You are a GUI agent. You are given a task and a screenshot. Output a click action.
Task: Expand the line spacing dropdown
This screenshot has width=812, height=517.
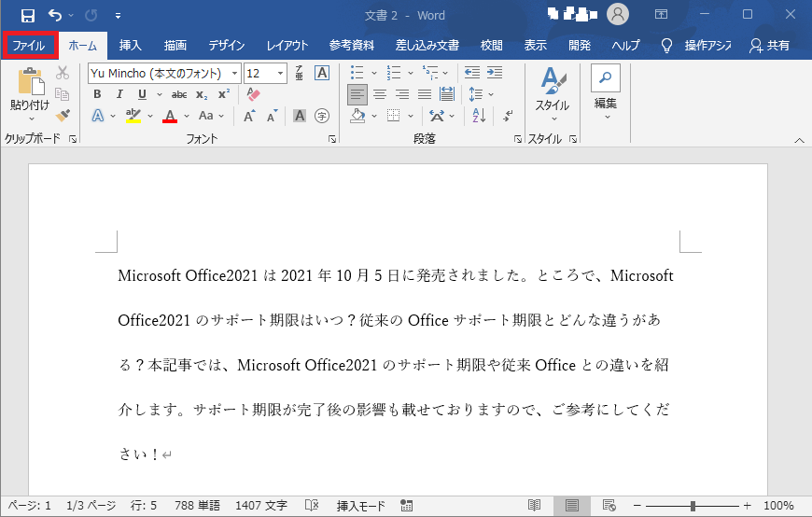(x=491, y=94)
